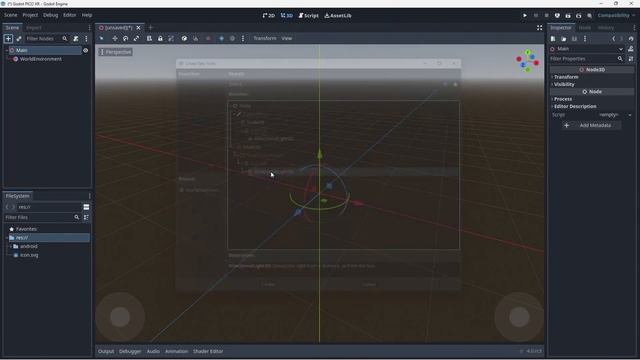Show the selectable nodes list tool
Viewport: 640px width, 360px height.
[149, 38]
